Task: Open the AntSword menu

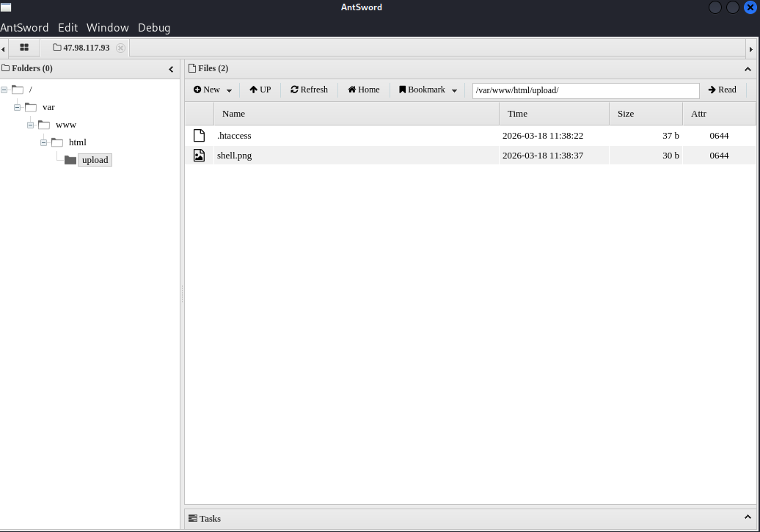Action: [x=24, y=28]
